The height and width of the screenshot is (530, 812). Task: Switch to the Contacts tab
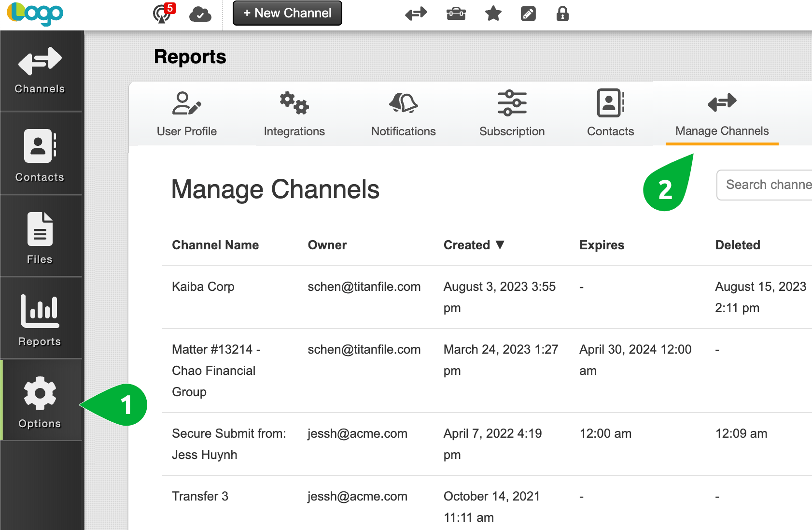pos(610,114)
